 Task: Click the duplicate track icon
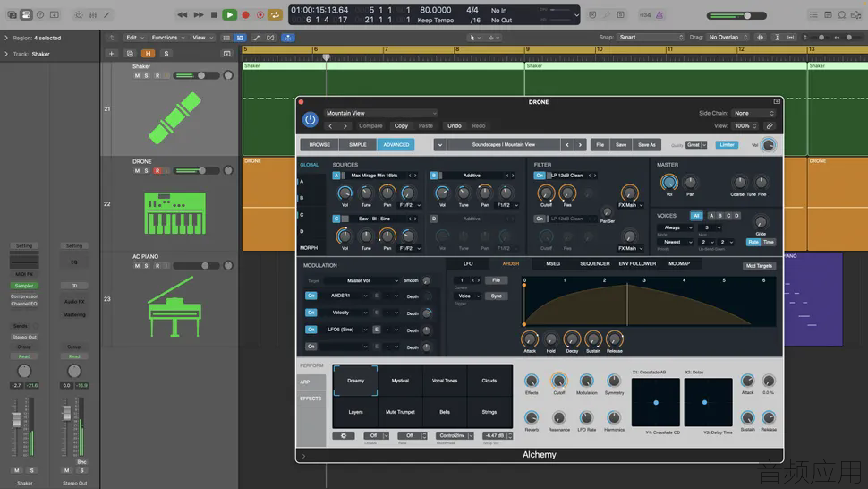[x=130, y=54]
